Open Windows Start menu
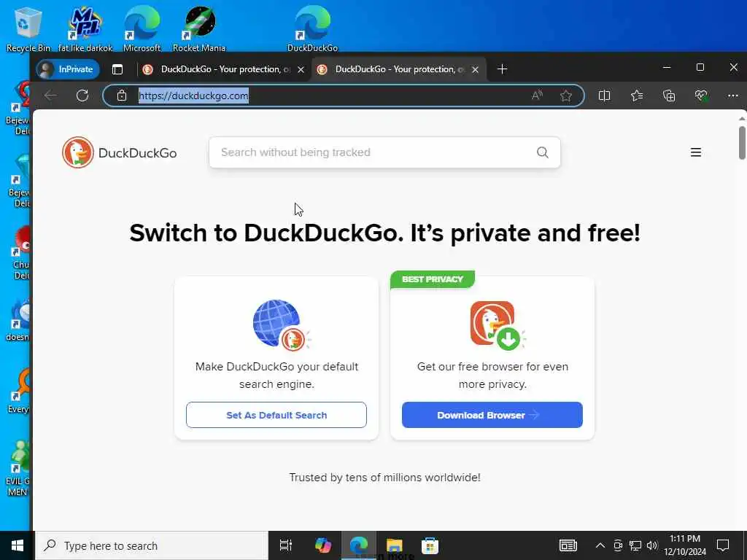747x560 pixels. [x=18, y=545]
